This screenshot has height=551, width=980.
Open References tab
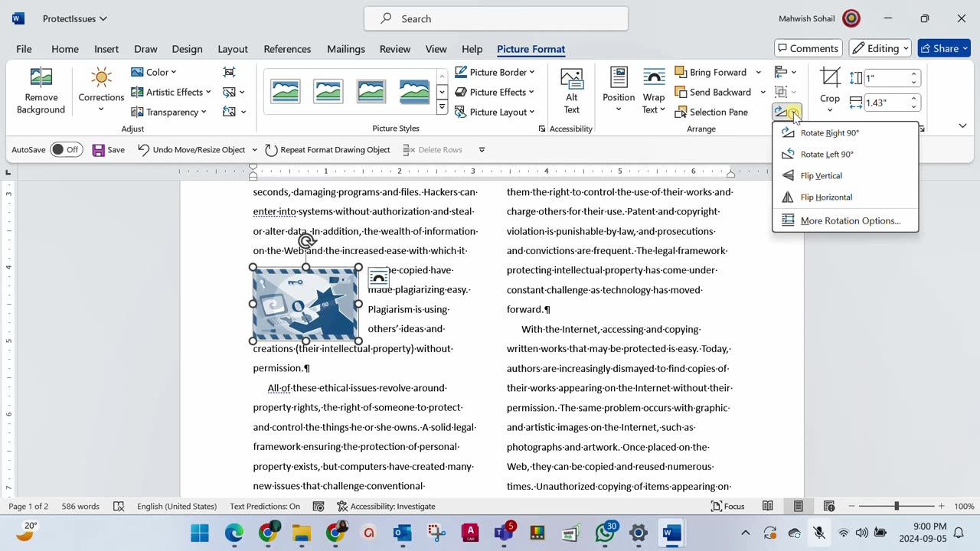(x=287, y=49)
